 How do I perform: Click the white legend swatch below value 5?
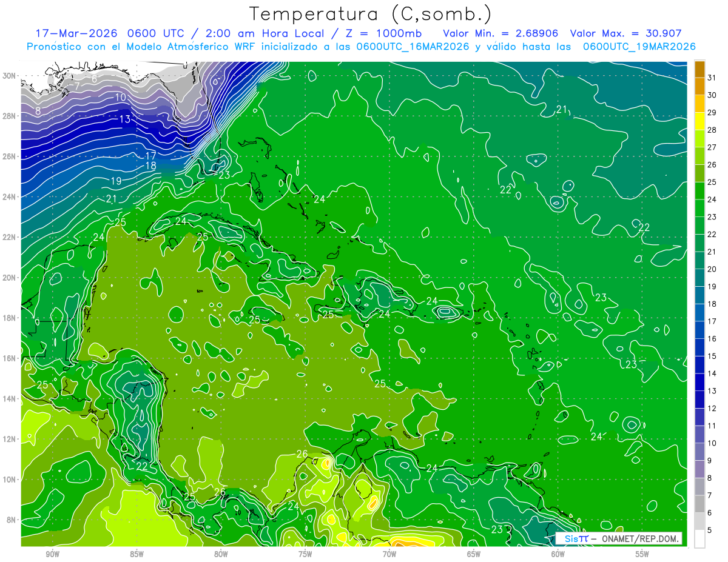pos(699,540)
